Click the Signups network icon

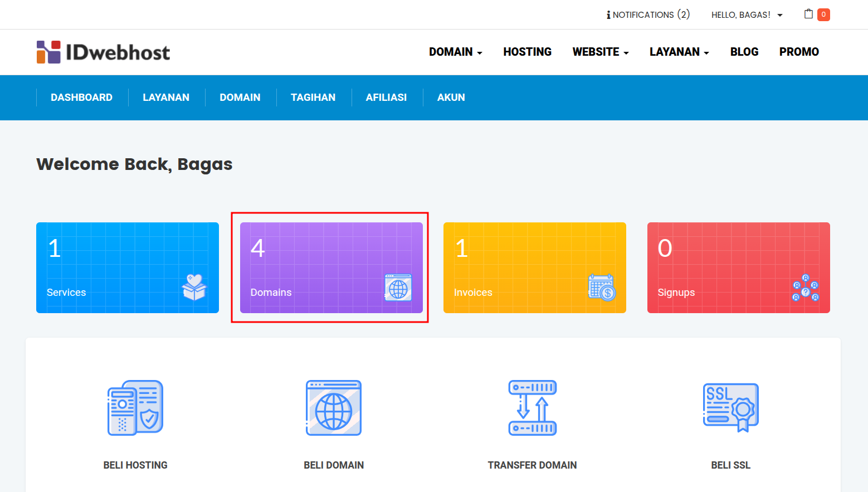(x=806, y=288)
